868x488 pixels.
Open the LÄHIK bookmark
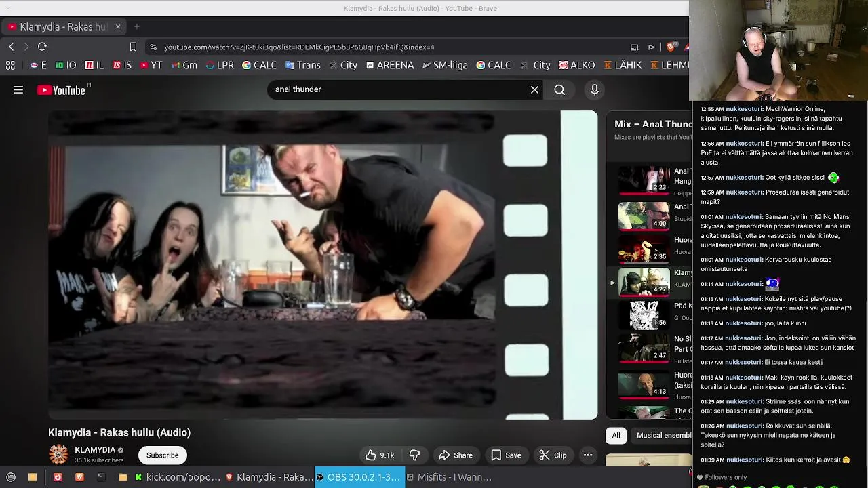[x=622, y=65]
